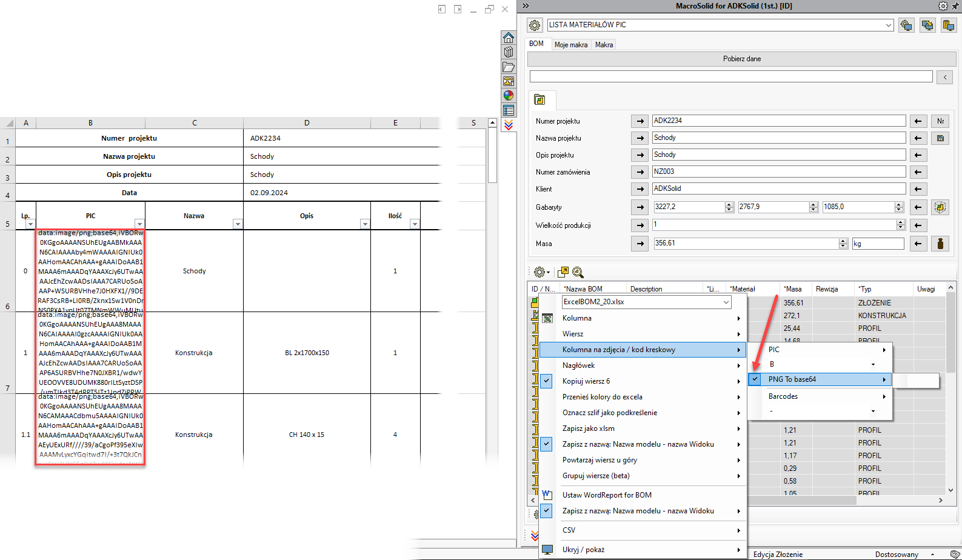Open the folder icon in side toolbar

(x=508, y=67)
